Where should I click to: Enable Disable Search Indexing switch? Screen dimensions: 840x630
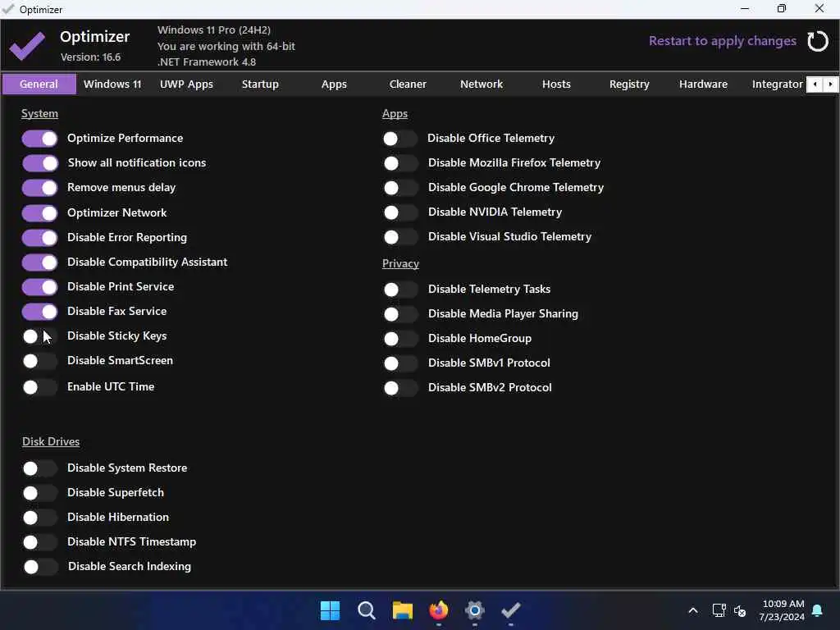(39, 568)
